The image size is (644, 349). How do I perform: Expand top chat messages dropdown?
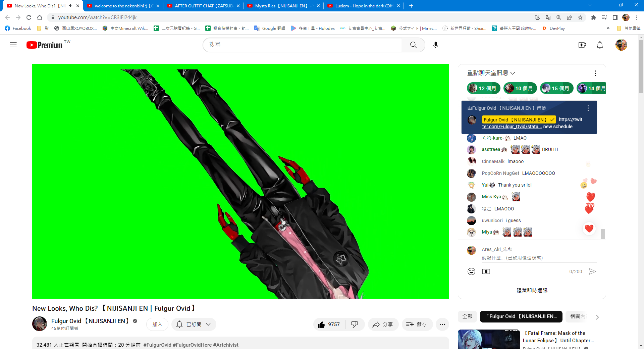(x=491, y=73)
